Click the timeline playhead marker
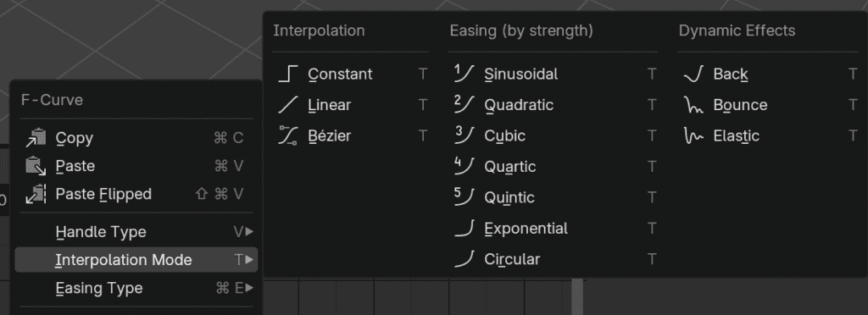The image size is (868, 315). [577, 296]
